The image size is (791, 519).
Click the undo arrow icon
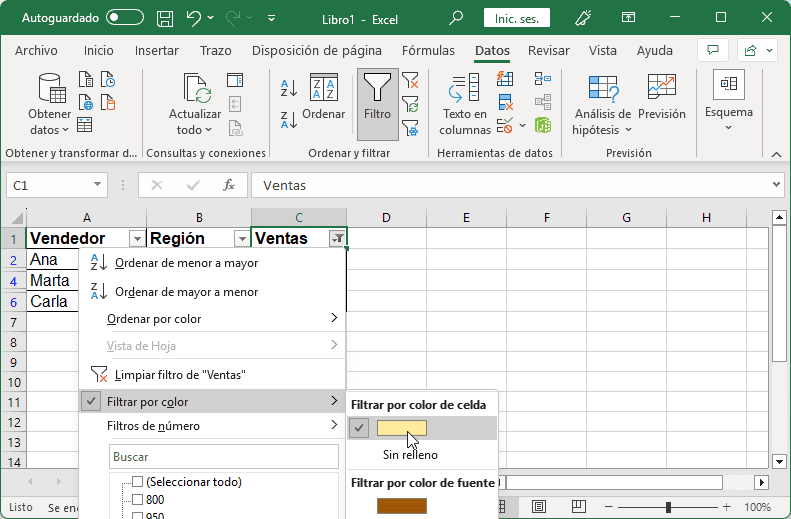tap(195, 18)
